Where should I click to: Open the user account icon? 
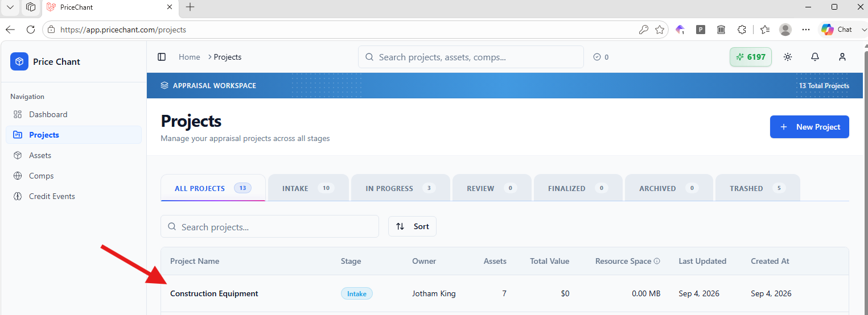click(842, 57)
